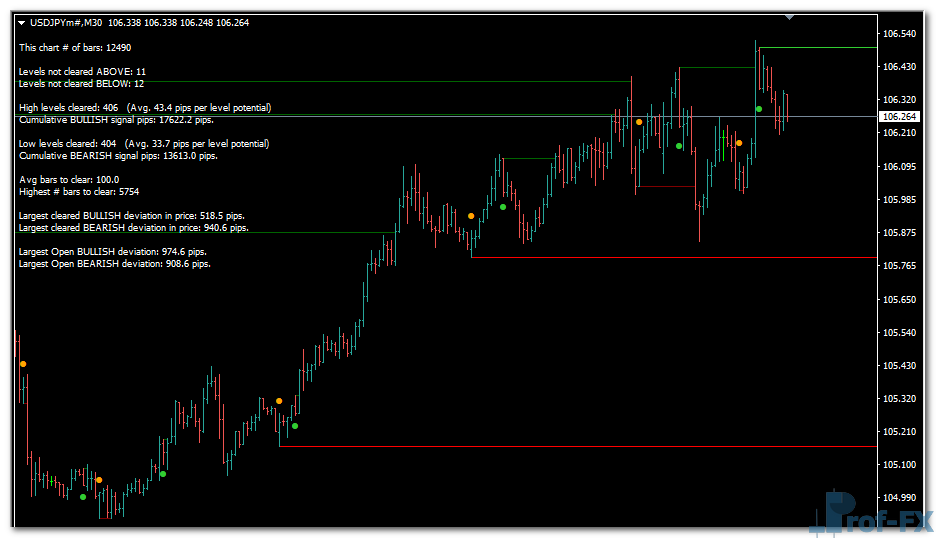Select the topmost gray level line near 106.500
The width and height of the screenshot is (936, 538).
click(x=820, y=48)
